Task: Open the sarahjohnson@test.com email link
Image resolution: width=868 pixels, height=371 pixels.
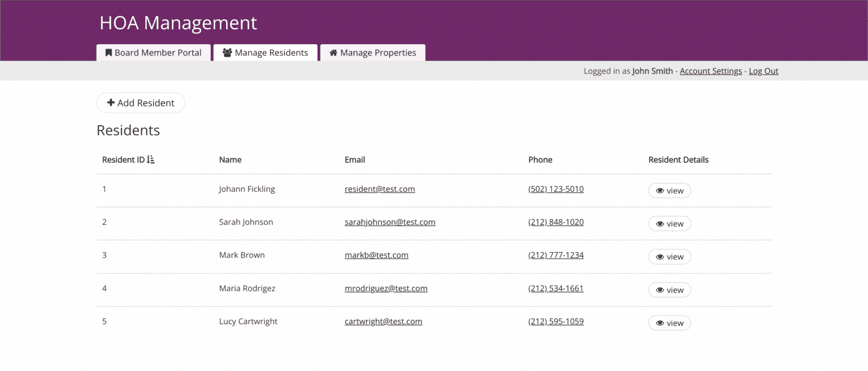Action: coord(390,222)
